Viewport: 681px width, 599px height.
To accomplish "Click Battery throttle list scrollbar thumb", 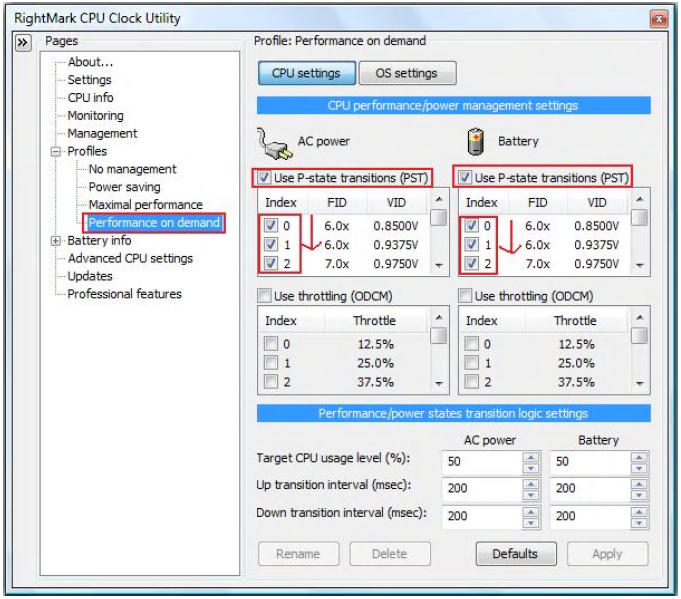I will (x=639, y=336).
